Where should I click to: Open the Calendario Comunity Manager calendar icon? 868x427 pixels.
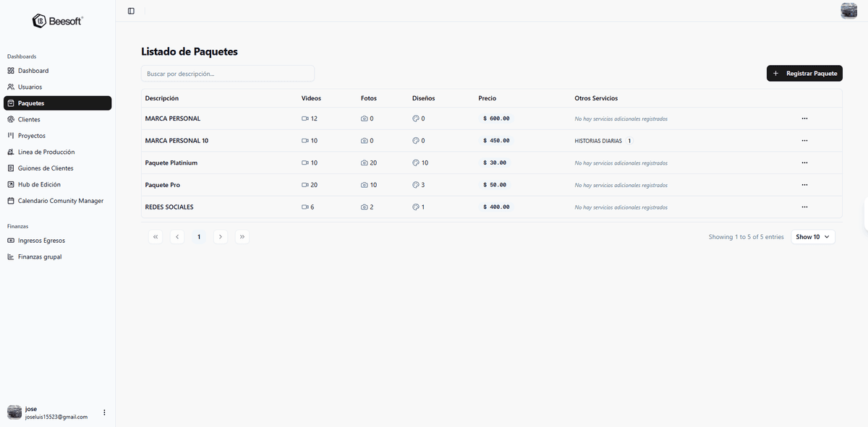coord(11,200)
